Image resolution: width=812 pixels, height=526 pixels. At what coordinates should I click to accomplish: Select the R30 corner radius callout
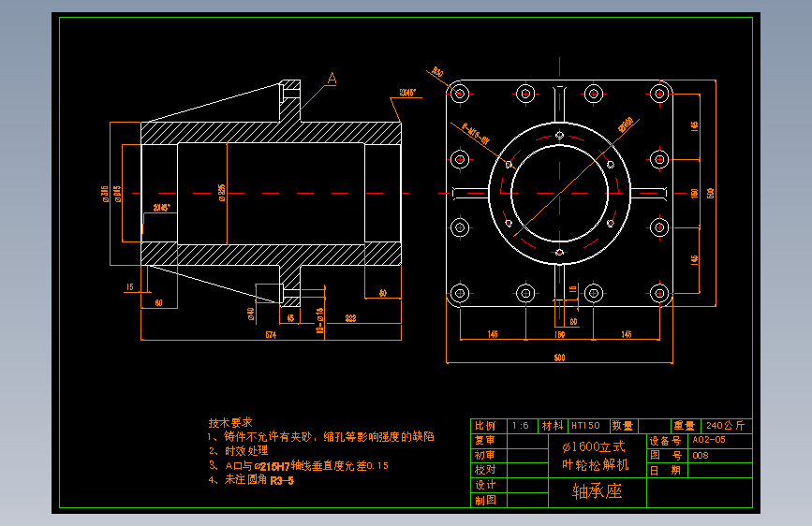437,72
